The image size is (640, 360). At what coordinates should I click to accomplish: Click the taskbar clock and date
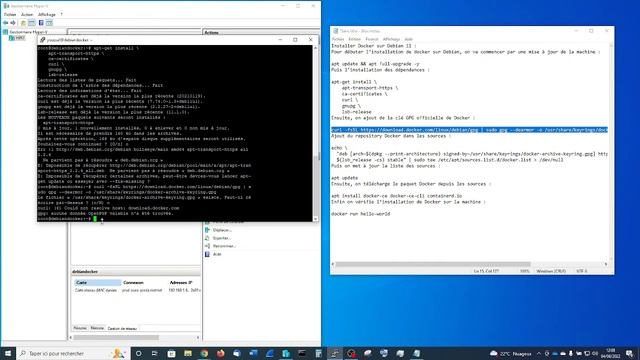(x=611, y=353)
